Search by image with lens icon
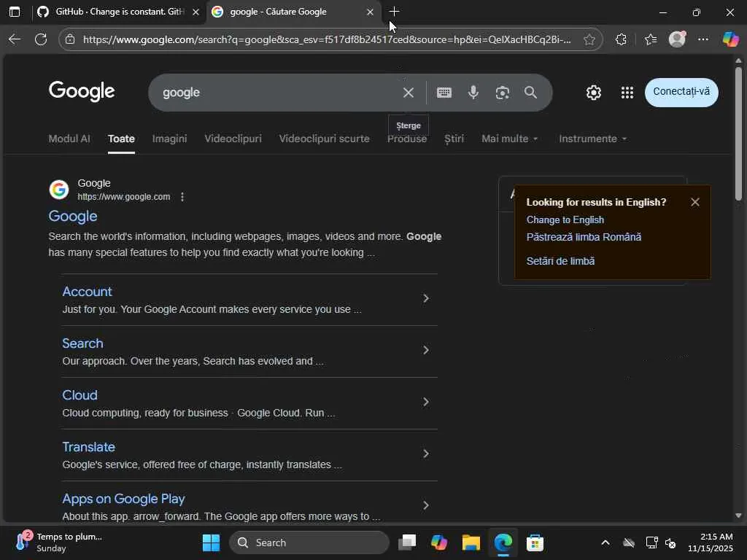 click(502, 93)
